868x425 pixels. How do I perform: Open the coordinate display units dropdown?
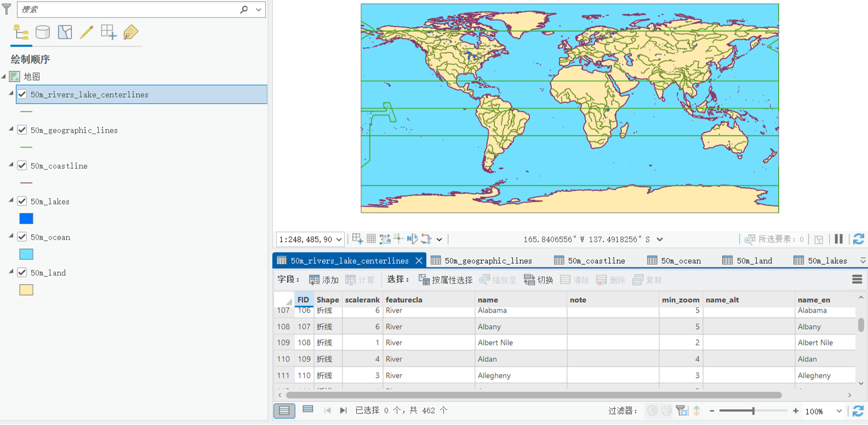[660, 239]
